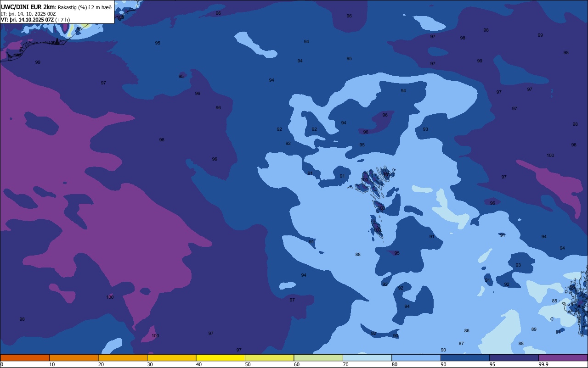Click the '87' humidity value on map
The image size is (588, 368).
[461, 344]
